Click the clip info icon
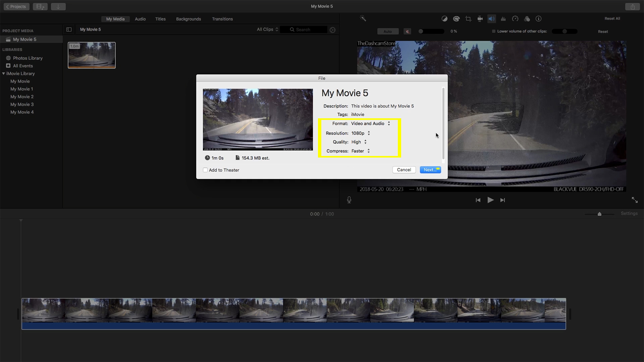Image resolution: width=644 pixels, height=362 pixels. (538, 19)
